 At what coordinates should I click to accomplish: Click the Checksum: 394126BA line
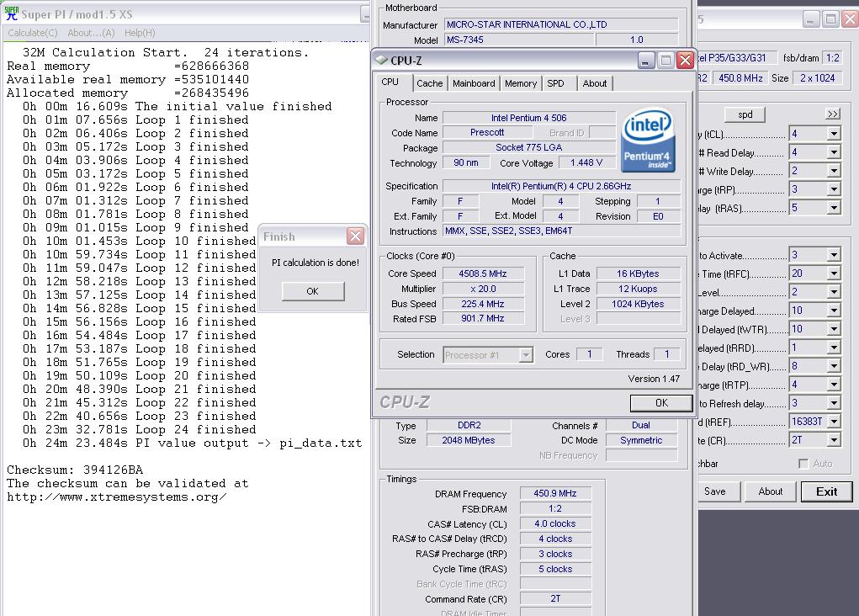pos(75,470)
